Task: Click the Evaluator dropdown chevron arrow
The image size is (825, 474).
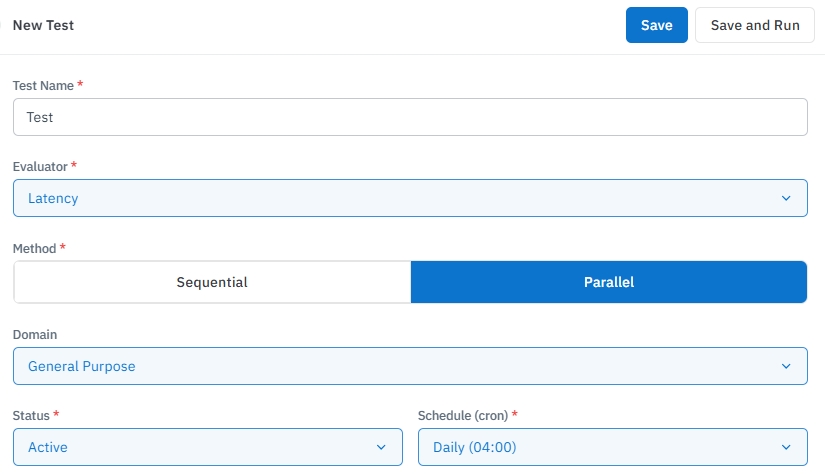Action: 785,198
